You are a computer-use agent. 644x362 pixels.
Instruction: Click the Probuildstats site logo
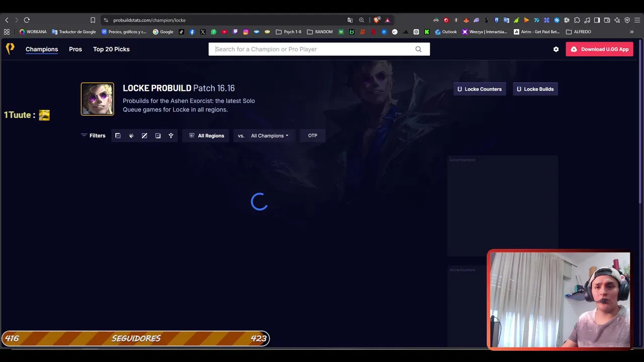click(10, 49)
